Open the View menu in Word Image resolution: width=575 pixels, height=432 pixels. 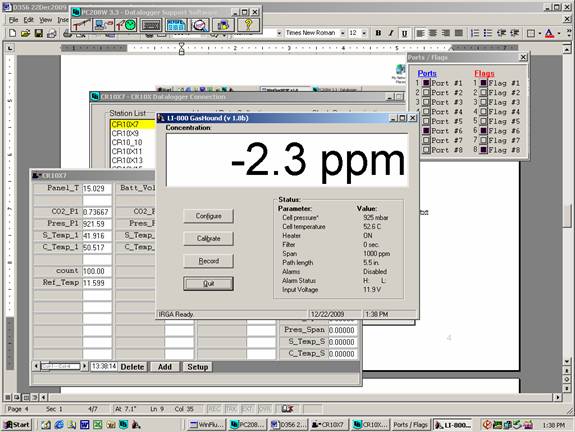45,20
